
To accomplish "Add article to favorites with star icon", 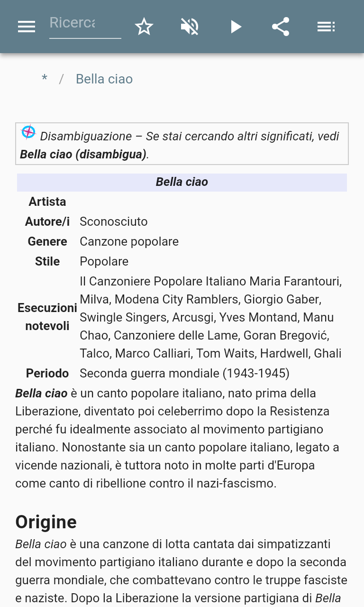I will click(x=144, y=27).
